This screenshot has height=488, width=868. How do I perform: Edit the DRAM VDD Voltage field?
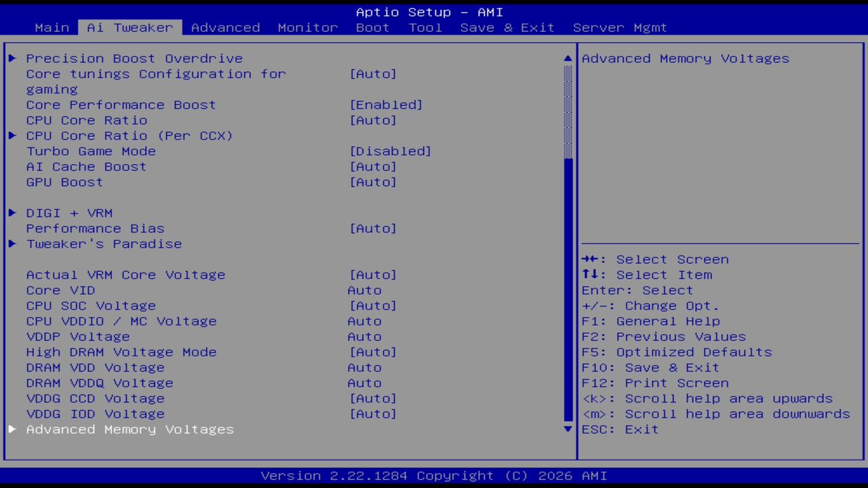tap(365, 367)
